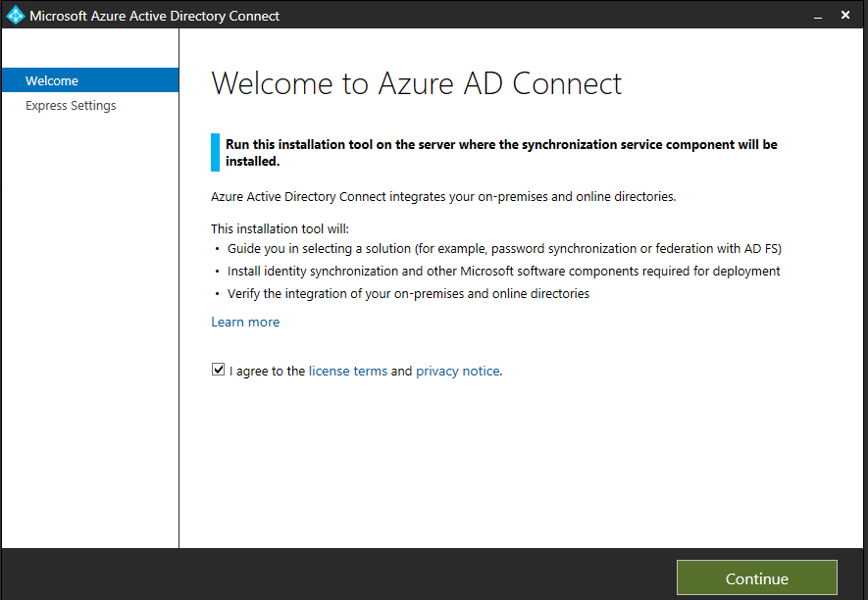
Task: Click the bold 'Run this installation tool' notice
Action: pyautogui.click(x=501, y=153)
